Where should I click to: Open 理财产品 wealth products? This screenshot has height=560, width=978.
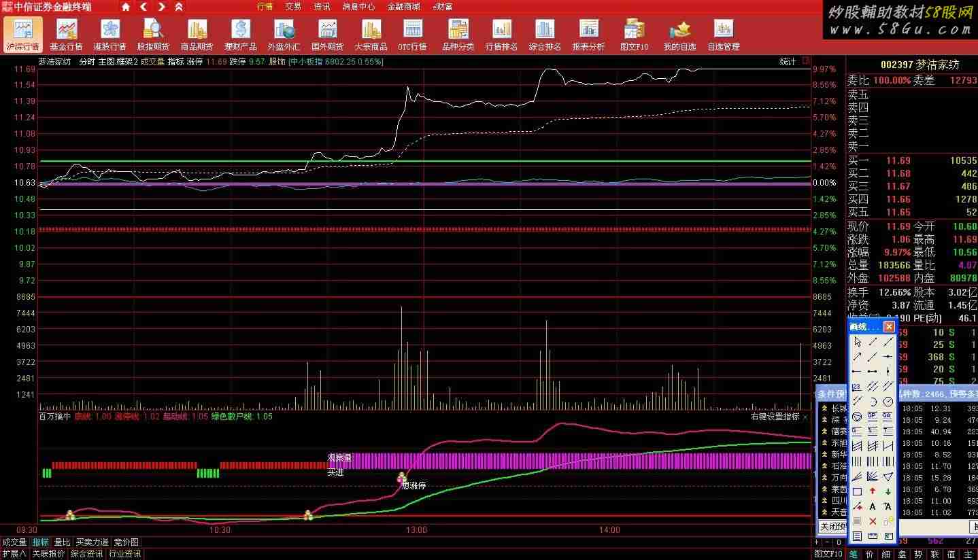pos(240,35)
